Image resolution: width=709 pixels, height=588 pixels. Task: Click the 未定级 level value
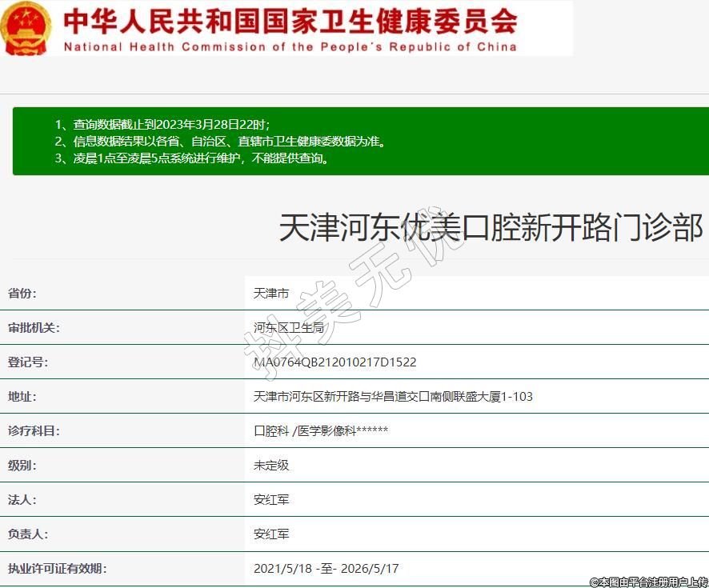coord(271,466)
